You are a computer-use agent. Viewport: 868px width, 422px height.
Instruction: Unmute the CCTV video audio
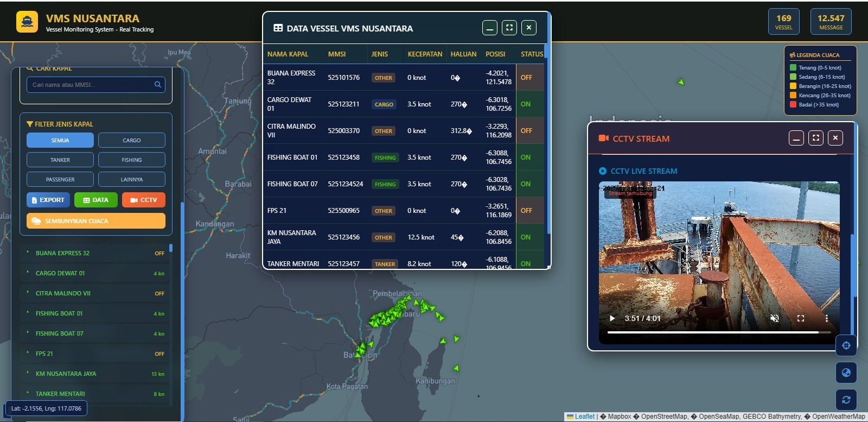tap(775, 318)
